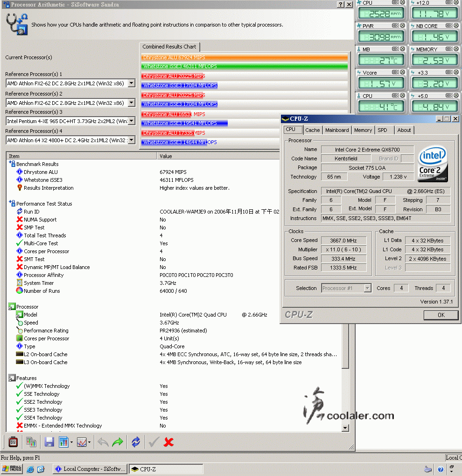Click the red X cancel icon

pos(169,442)
